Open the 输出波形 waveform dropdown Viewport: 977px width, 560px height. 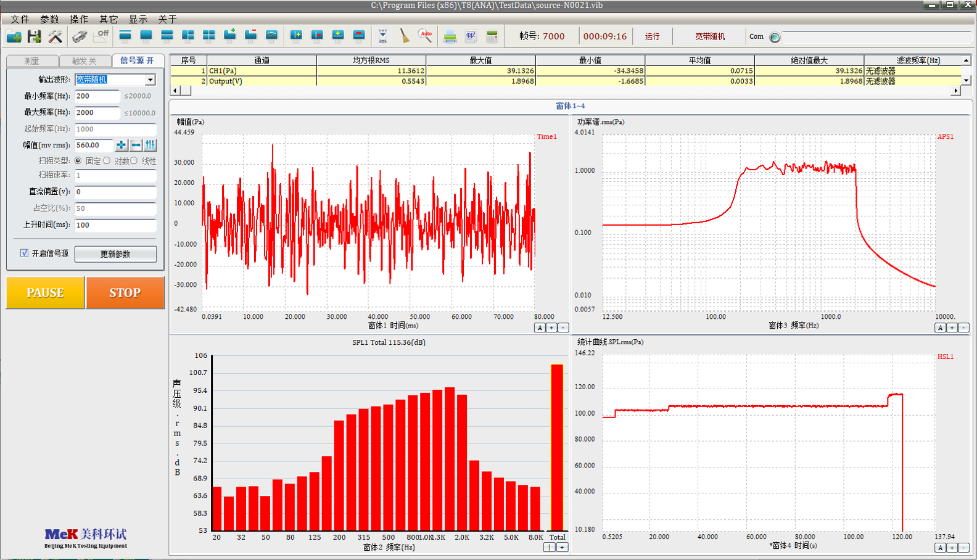(x=150, y=80)
